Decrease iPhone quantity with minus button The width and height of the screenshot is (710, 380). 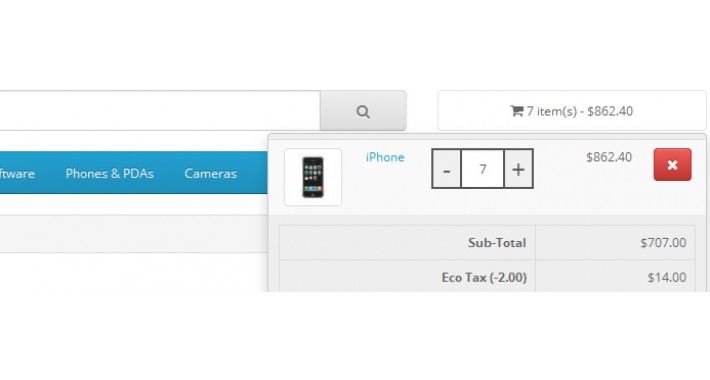446,169
